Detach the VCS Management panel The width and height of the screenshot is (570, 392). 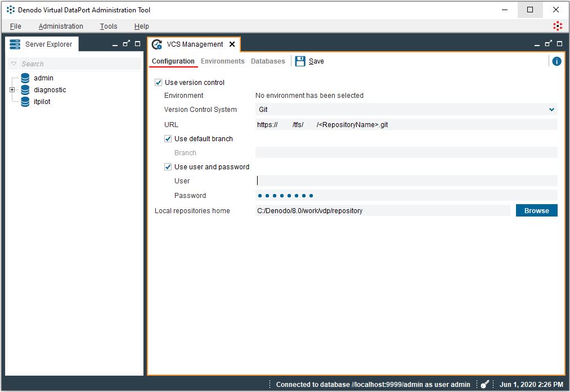click(548, 44)
